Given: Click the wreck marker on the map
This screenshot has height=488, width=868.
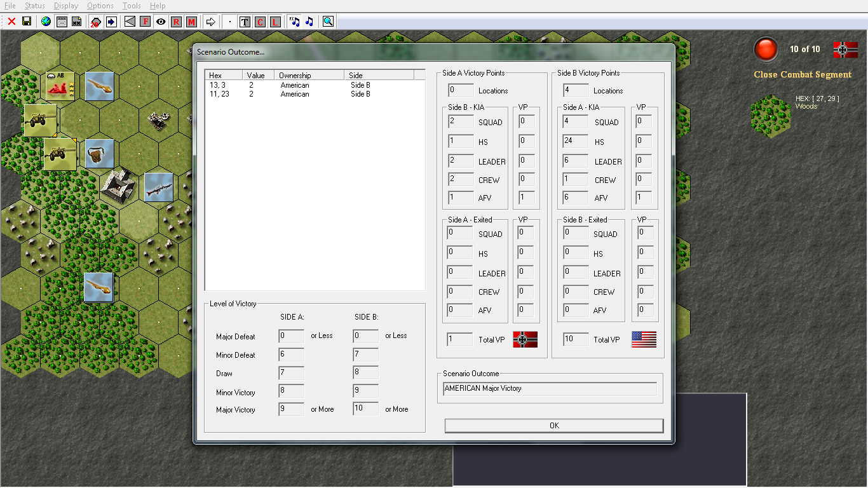Looking at the screenshot, I should tap(158, 119).
